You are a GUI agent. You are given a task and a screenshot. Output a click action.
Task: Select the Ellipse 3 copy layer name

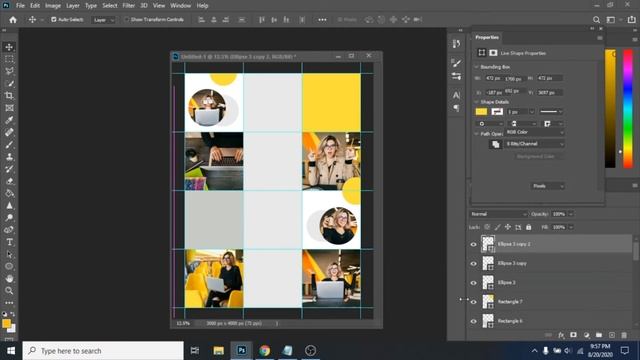(512, 264)
